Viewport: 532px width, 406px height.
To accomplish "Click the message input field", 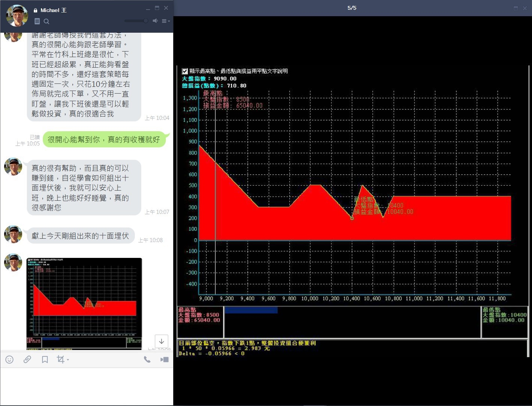I will pyautogui.click(x=86, y=385).
